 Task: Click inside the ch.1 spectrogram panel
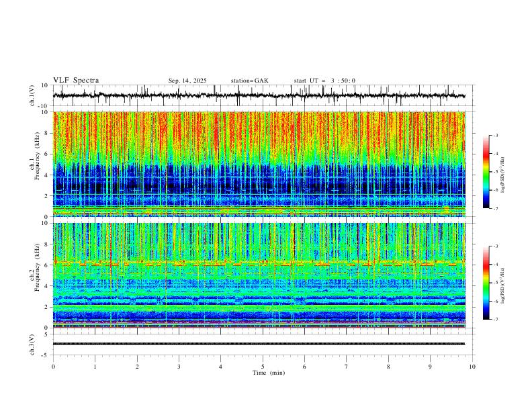point(259,164)
